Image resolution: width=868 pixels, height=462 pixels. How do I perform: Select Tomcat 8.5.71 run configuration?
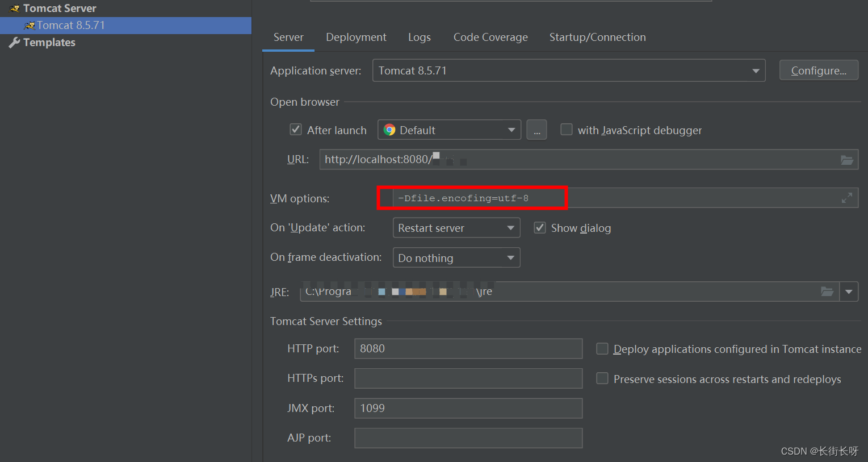(x=125, y=25)
